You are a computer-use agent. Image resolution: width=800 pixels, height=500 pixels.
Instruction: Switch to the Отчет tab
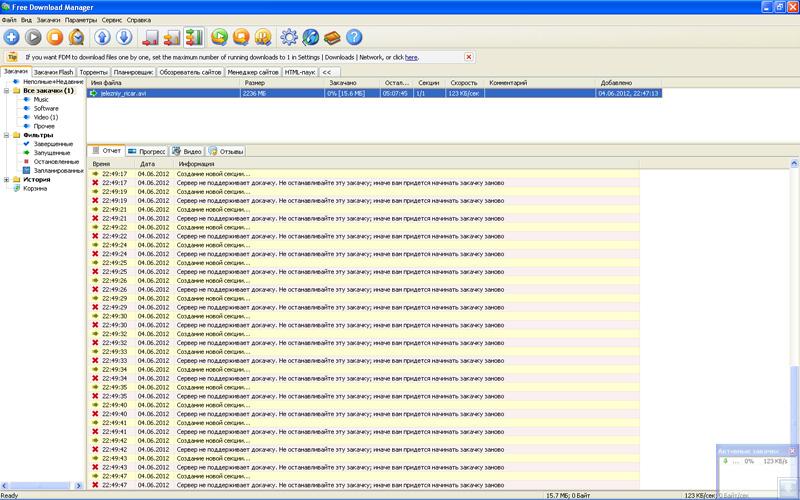point(107,151)
